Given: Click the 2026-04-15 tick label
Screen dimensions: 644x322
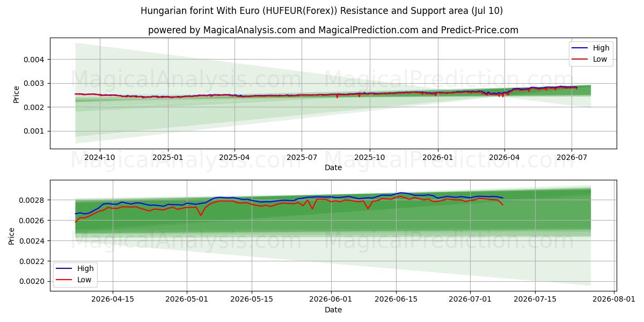Looking at the screenshot, I should (x=113, y=300).
